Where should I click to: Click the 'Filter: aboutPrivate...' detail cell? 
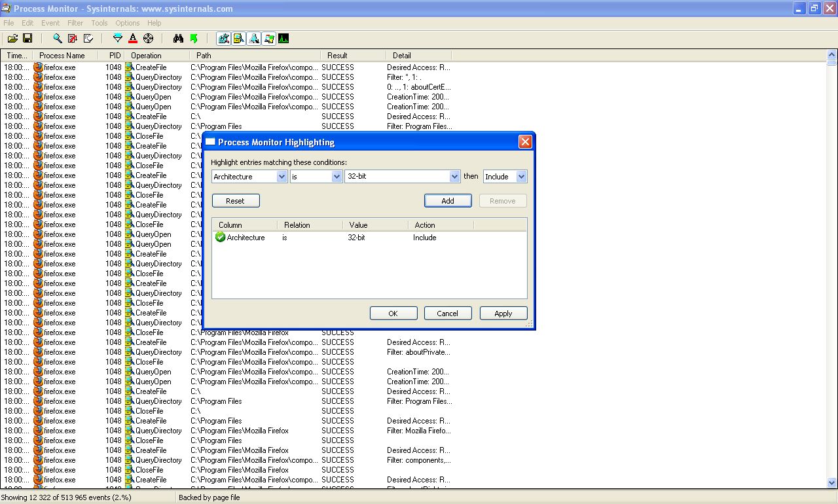(418, 352)
